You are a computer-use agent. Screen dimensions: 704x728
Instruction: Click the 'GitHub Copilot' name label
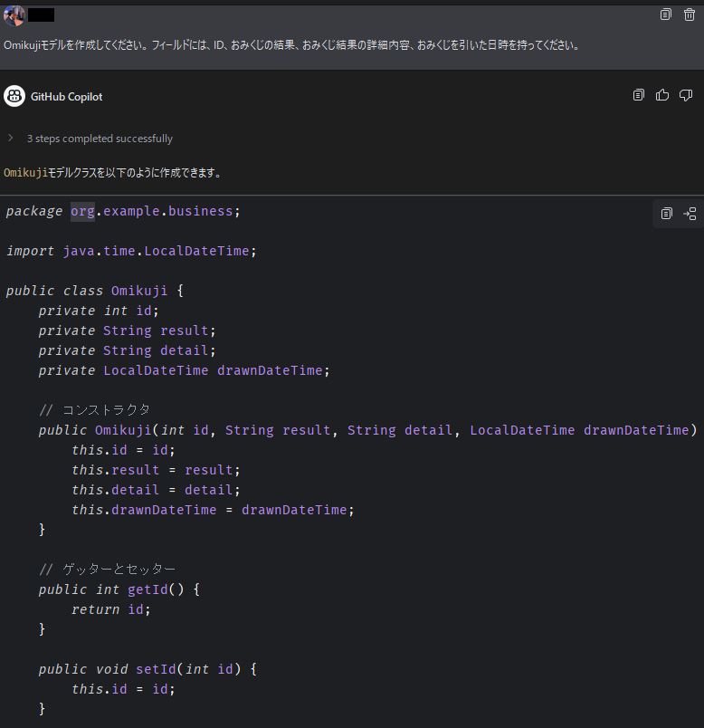pos(66,97)
